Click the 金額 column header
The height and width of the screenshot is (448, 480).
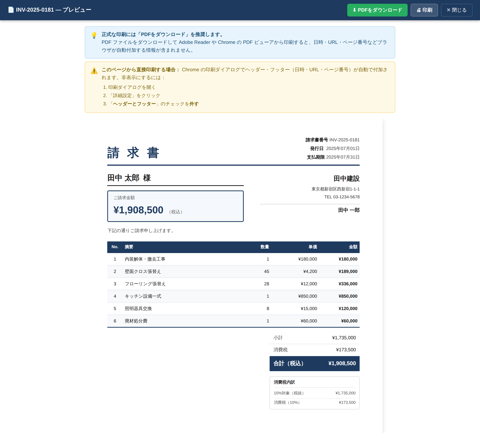click(x=353, y=247)
